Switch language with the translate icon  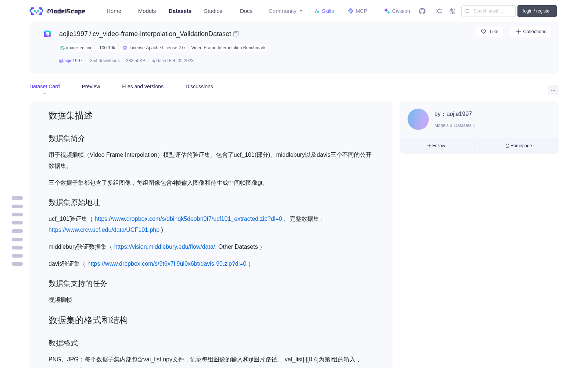pyautogui.click(x=452, y=11)
